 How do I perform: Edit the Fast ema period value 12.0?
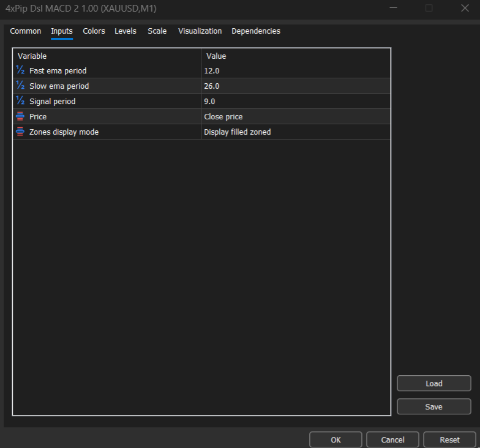[x=296, y=71]
